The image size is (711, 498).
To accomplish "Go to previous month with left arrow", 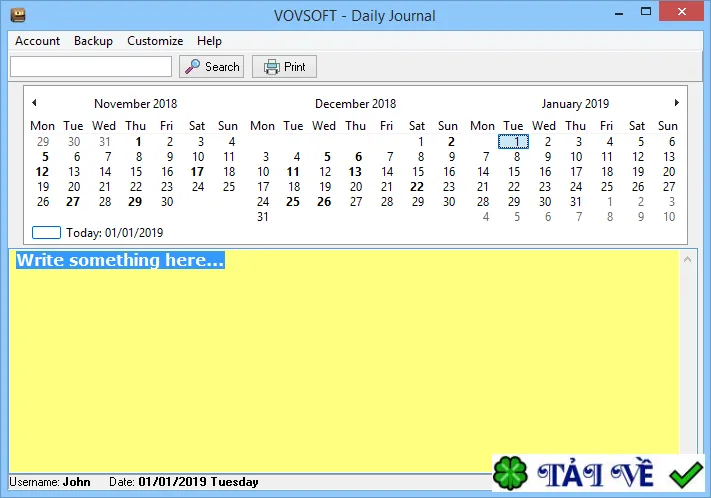I will coord(34,103).
